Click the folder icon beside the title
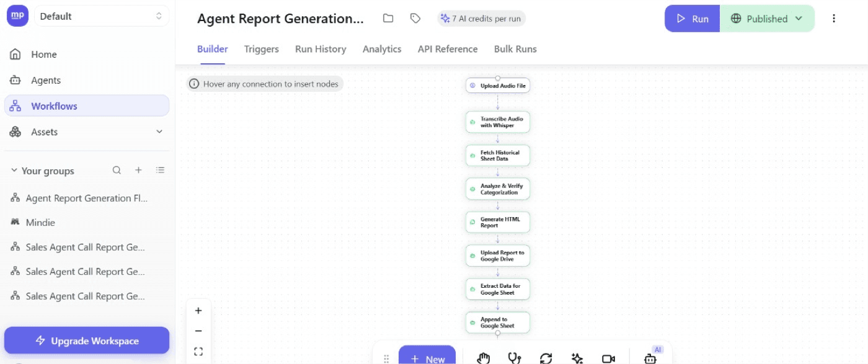The image size is (868, 364). click(388, 19)
